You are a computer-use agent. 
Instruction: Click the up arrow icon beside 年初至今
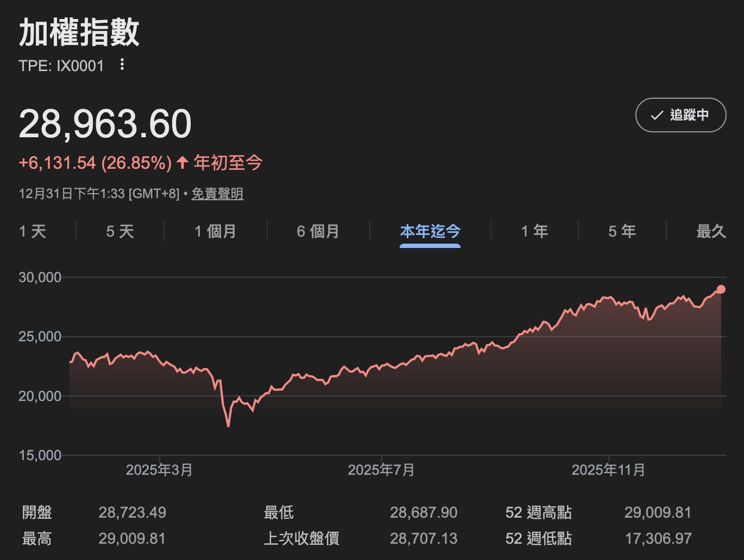click(182, 162)
